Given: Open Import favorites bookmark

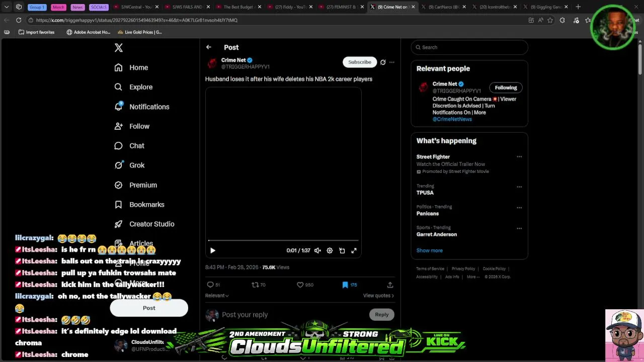Looking at the screenshot, I should tap(36, 32).
